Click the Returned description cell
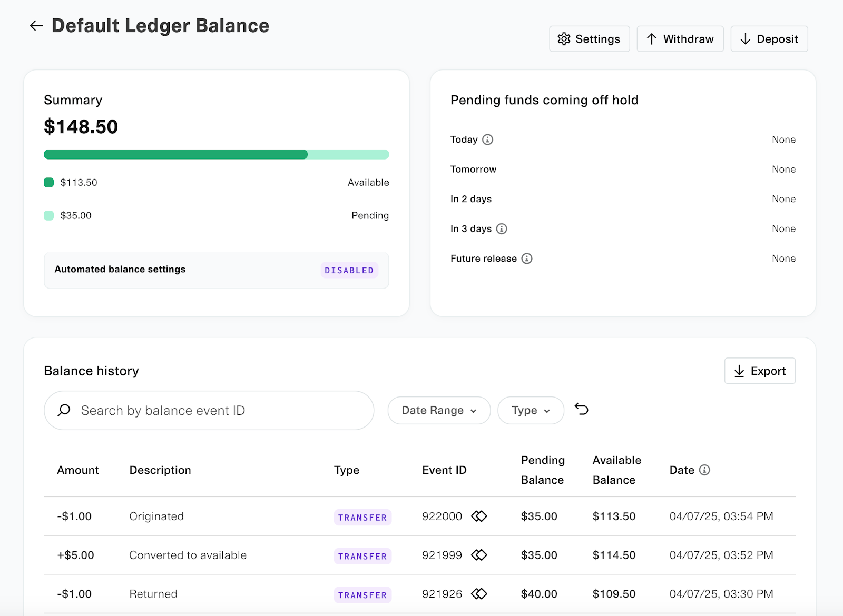Viewport: 843px width, 616px height. click(x=153, y=594)
